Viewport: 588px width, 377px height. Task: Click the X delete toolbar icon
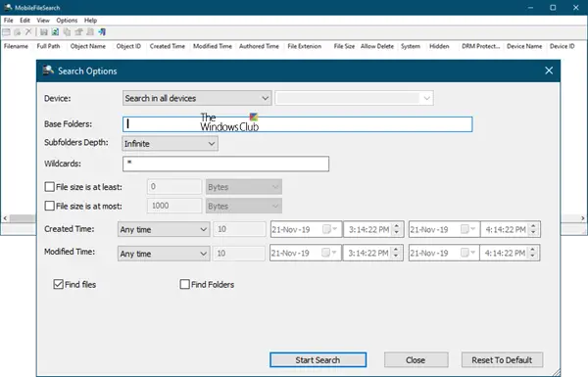(28, 32)
